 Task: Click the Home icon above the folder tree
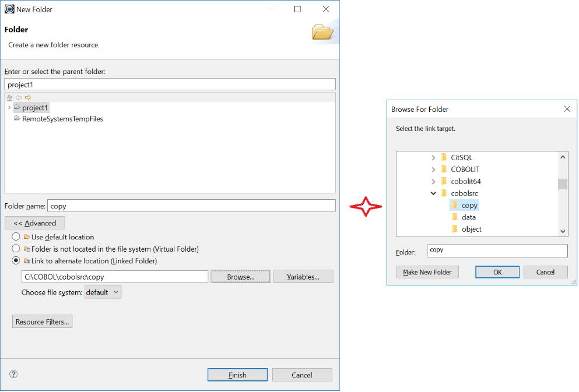pos(9,97)
